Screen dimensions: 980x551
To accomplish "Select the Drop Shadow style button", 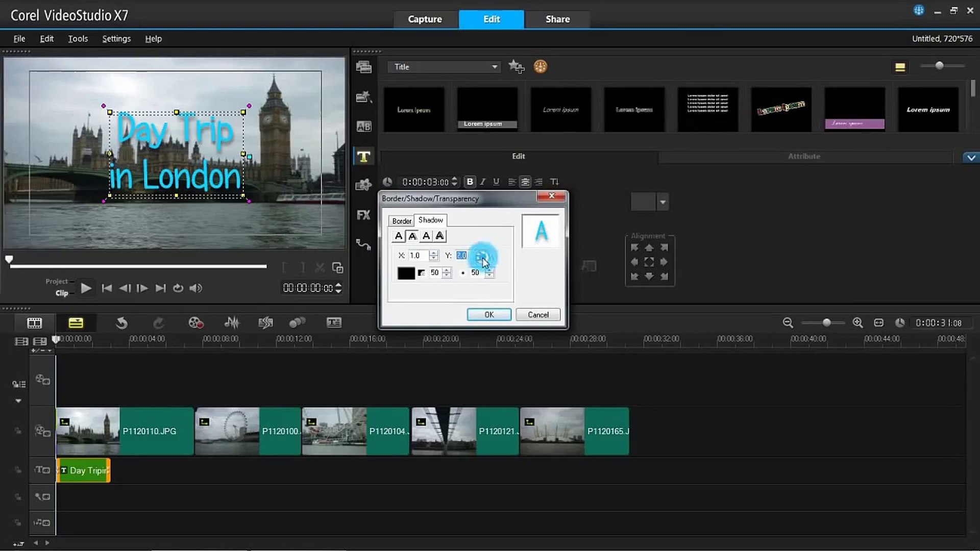I will click(412, 236).
